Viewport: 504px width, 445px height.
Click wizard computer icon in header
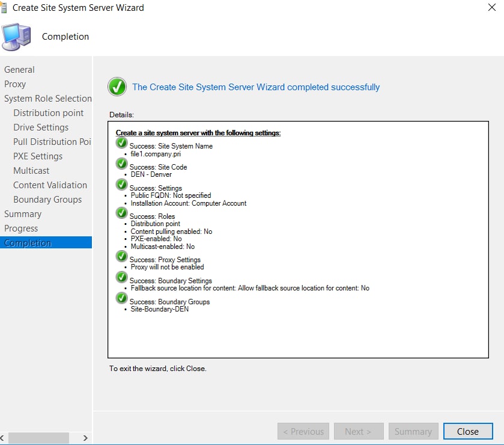[x=16, y=37]
